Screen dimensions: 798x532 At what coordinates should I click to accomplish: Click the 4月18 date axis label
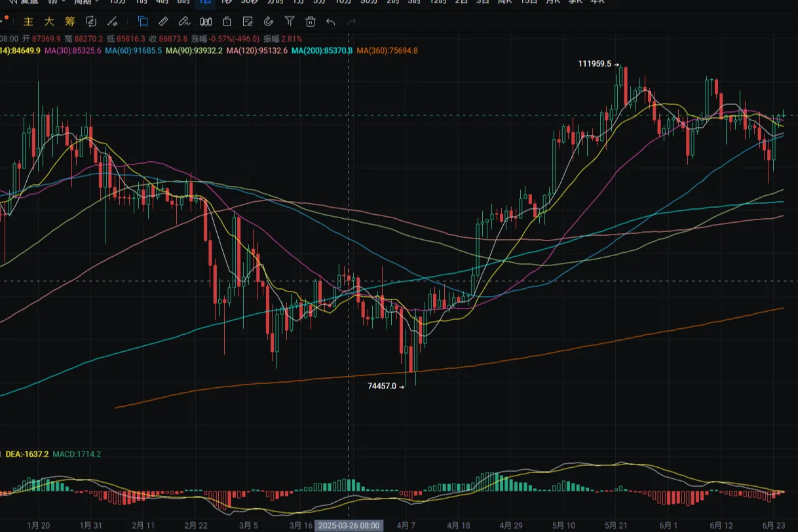coord(459,525)
